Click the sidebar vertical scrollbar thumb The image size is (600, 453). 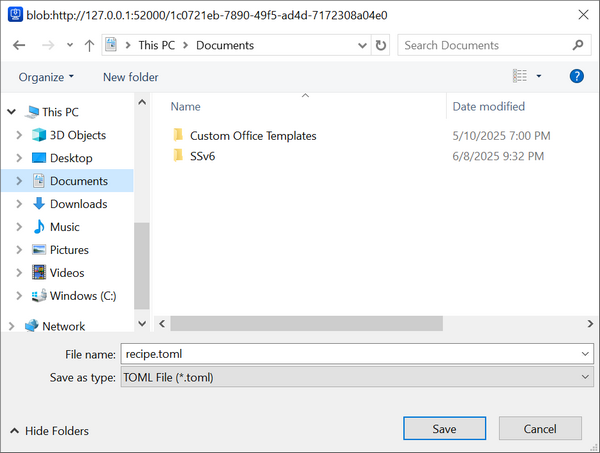[x=142, y=266]
